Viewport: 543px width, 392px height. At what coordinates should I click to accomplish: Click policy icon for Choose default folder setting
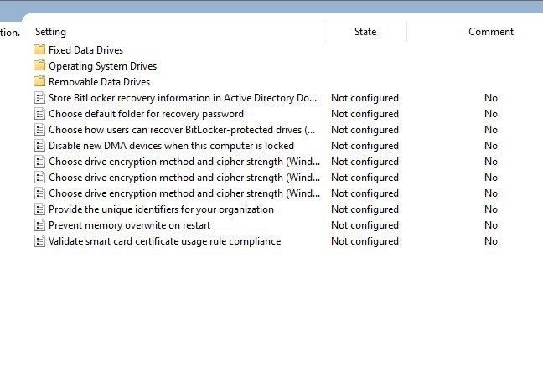[40, 114]
